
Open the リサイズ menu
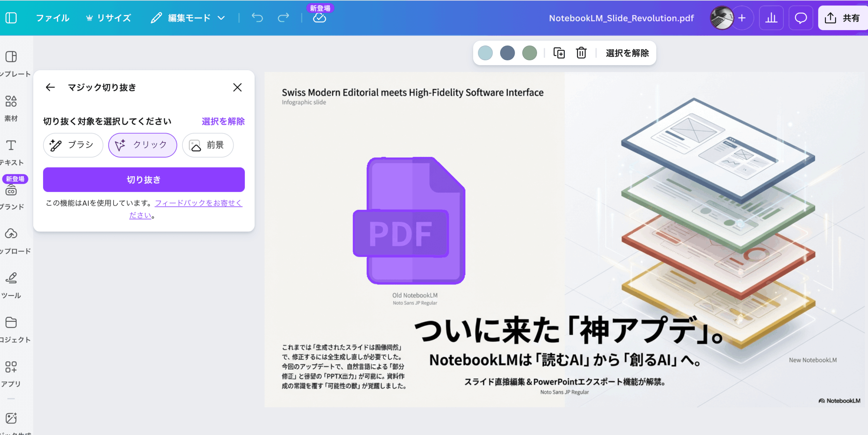click(x=108, y=18)
